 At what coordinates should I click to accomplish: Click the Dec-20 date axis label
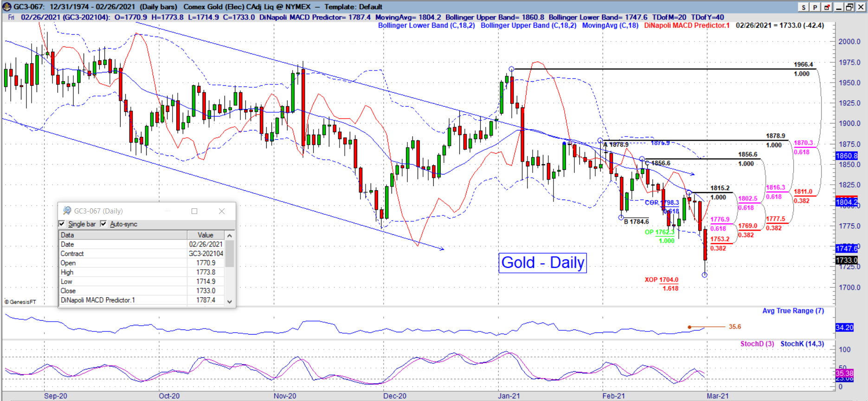[x=395, y=396]
